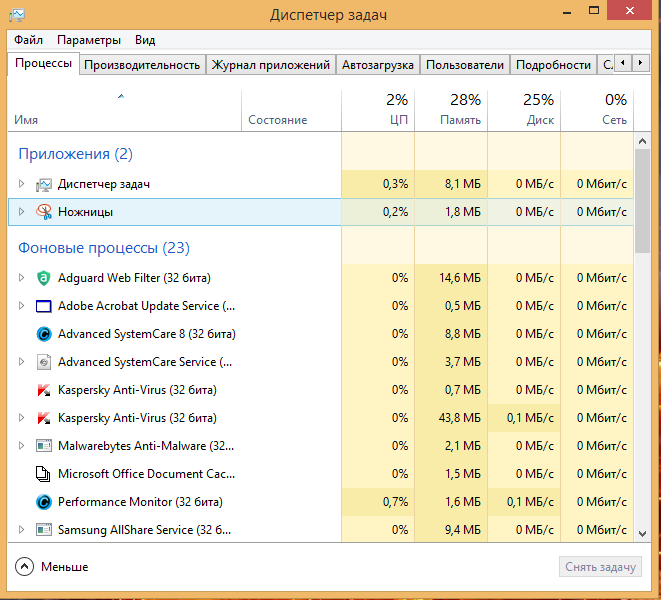Select the Adguard Web Filter (32 бита) row

point(320,278)
